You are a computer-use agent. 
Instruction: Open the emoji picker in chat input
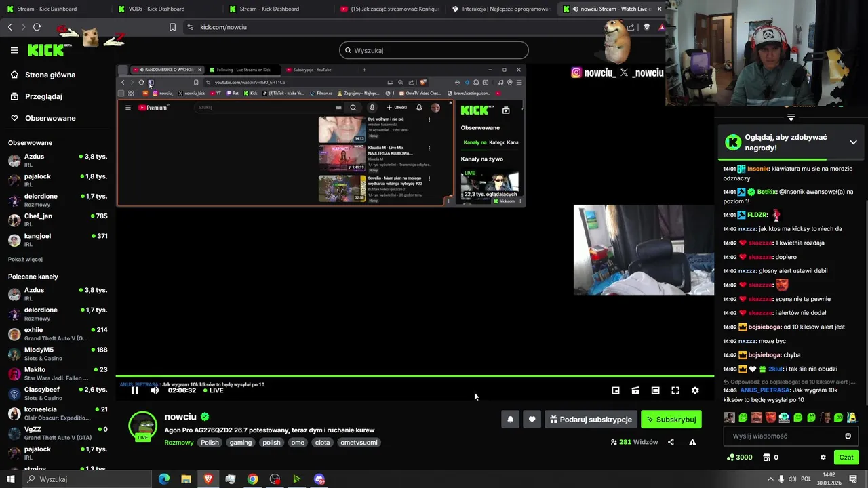click(x=848, y=436)
